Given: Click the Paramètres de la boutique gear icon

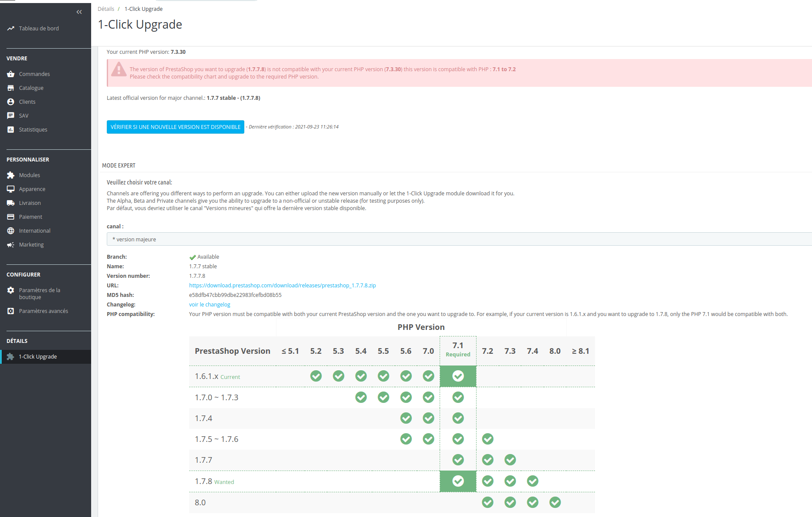Looking at the screenshot, I should pos(11,290).
